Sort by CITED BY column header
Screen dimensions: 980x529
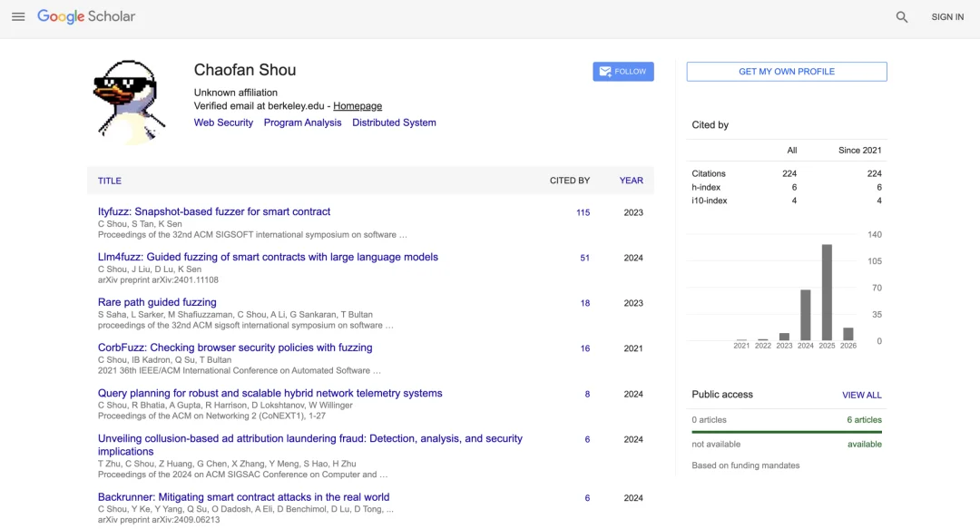coord(570,181)
